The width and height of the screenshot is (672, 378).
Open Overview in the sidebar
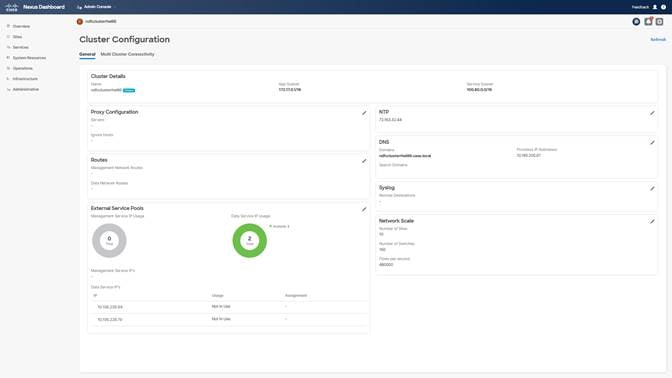(x=21, y=26)
